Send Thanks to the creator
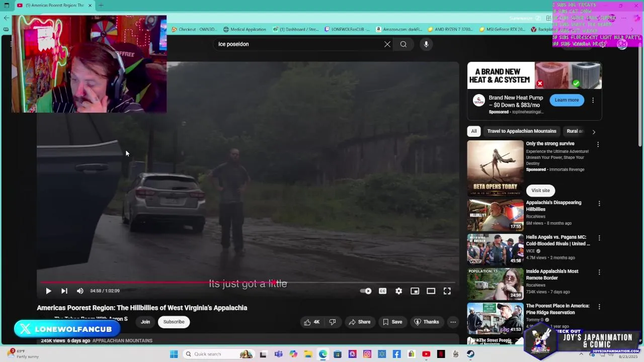644x362 pixels. coord(427,322)
